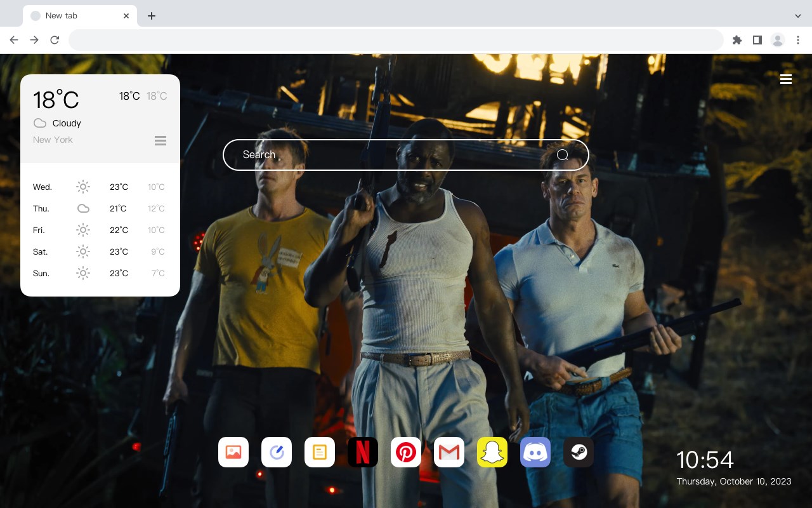Click the sun icon in Sun. row

(x=83, y=273)
